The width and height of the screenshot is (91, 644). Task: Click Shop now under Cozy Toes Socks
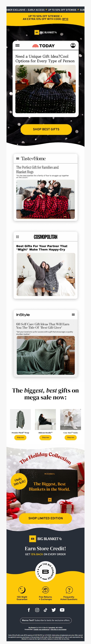(x=70, y=437)
